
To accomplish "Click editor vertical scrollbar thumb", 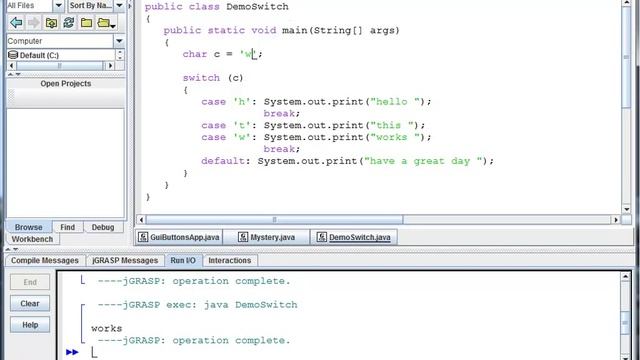I will click(627, 57).
